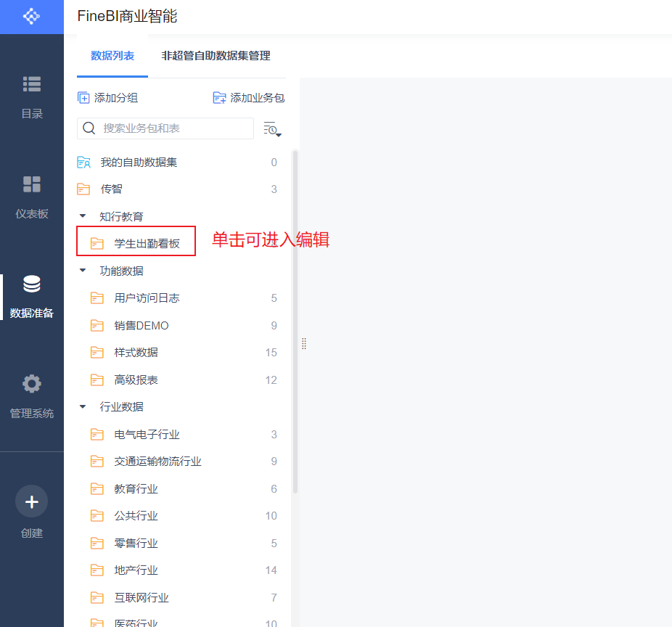Screen dimensions: 672x627
Task: Open the 仪表板 dashboard sidebar icon
Action: click(32, 184)
